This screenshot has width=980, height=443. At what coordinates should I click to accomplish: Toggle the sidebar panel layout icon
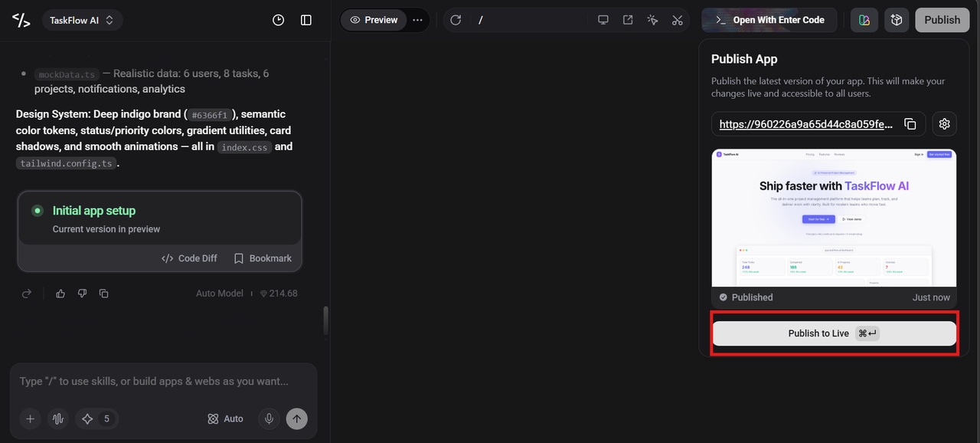(x=306, y=20)
